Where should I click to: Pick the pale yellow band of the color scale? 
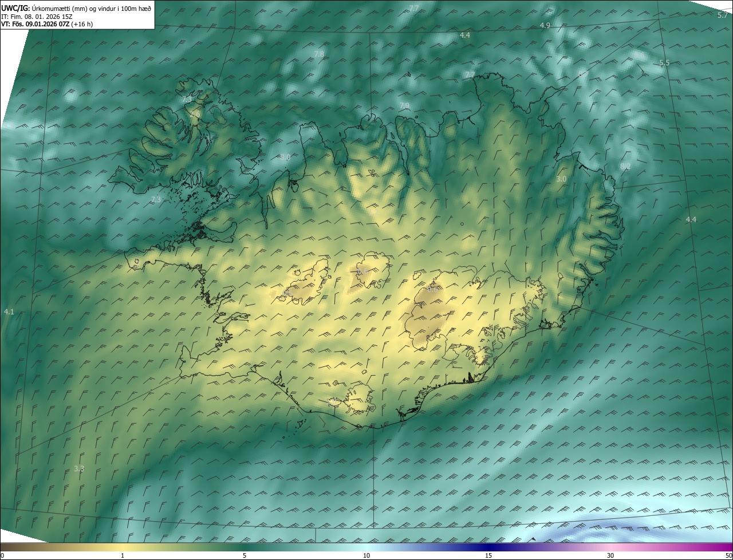coord(123,547)
